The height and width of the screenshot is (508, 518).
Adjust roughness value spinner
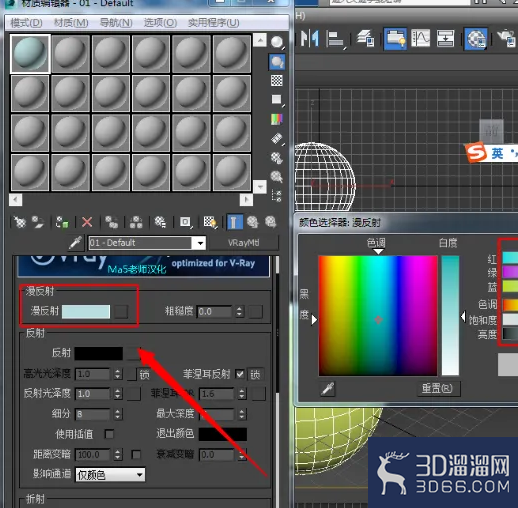(239, 312)
